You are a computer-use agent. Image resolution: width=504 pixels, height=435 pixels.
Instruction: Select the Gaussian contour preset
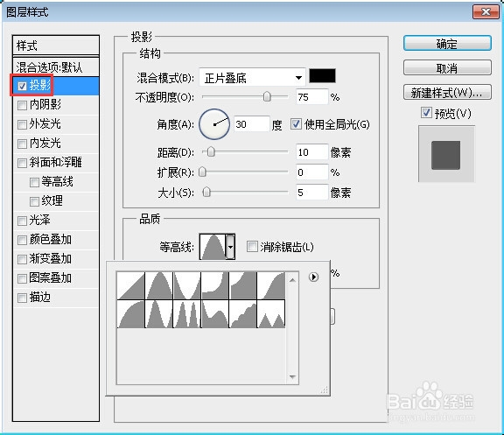point(271,285)
